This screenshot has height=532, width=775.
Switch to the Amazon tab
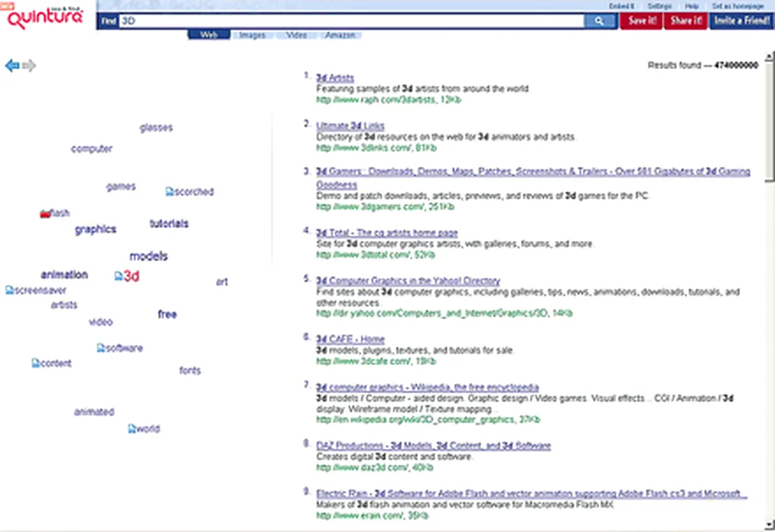[x=340, y=35]
